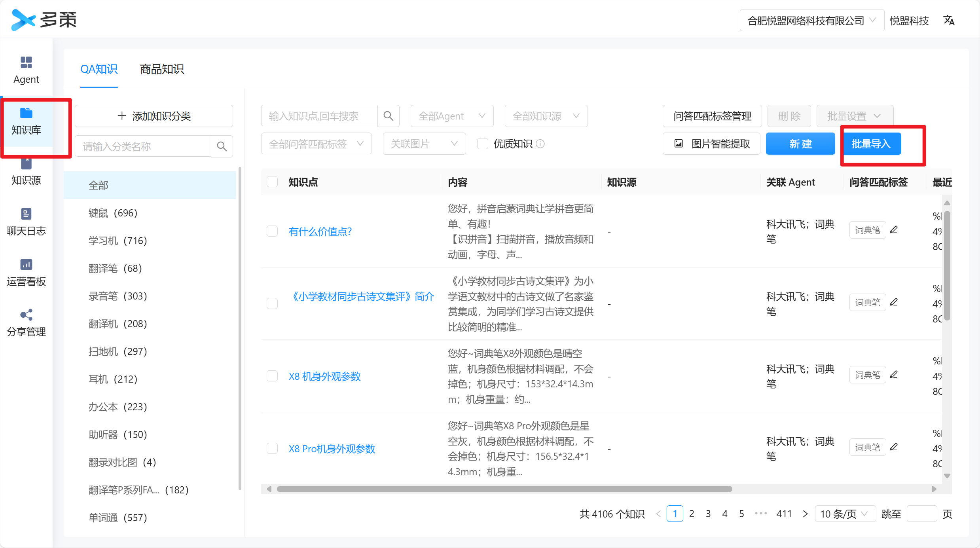Open the 关联图片 dropdown
This screenshot has width=980, height=548.
(424, 144)
